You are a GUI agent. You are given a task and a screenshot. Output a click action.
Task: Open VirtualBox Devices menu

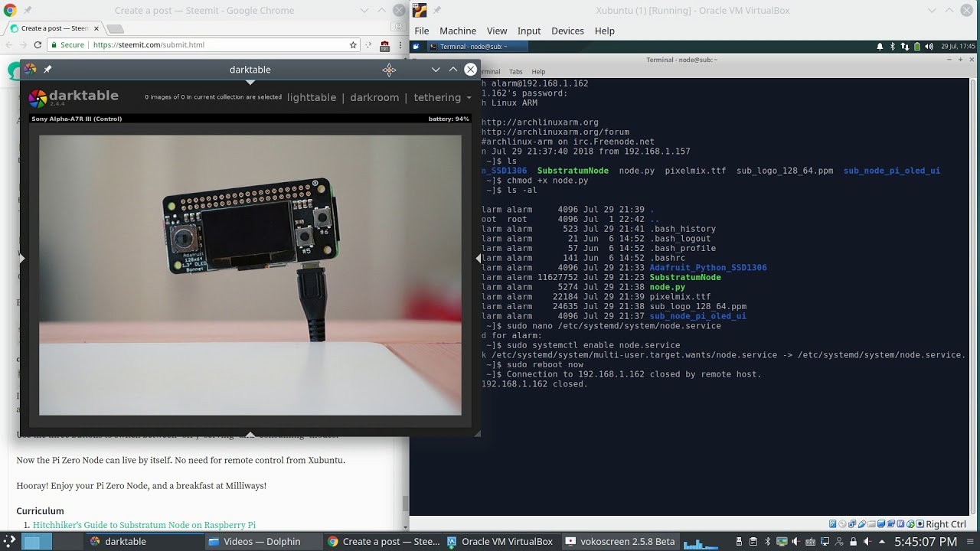[x=567, y=31]
